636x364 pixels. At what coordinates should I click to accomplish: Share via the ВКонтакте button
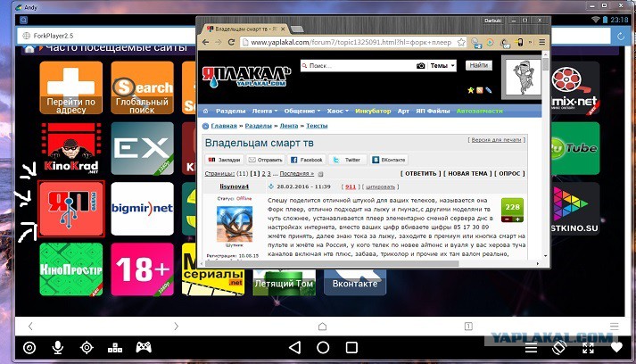[x=389, y=160]
